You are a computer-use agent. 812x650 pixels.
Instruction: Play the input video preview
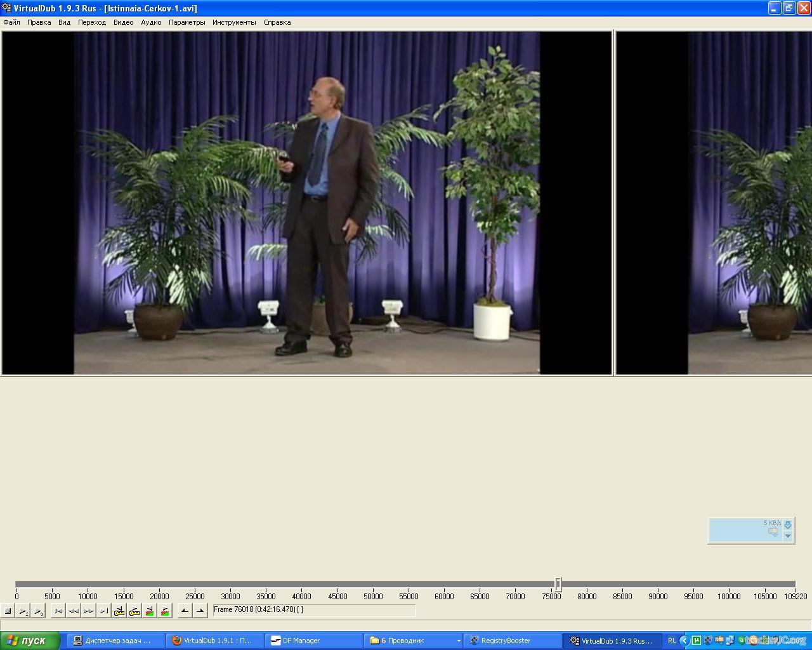[x=23, y=611]
